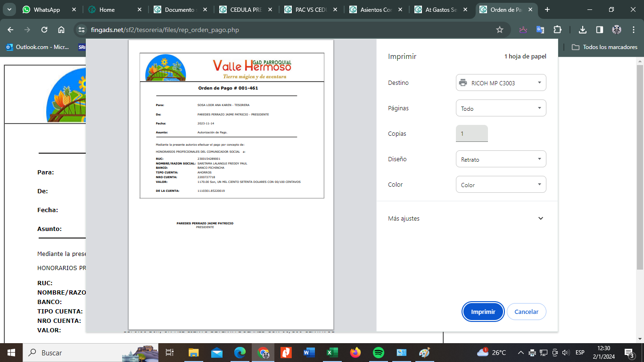Open Spotify from the taskbar
The width and height of the screenshot is (644, 362).
point(378,353)
